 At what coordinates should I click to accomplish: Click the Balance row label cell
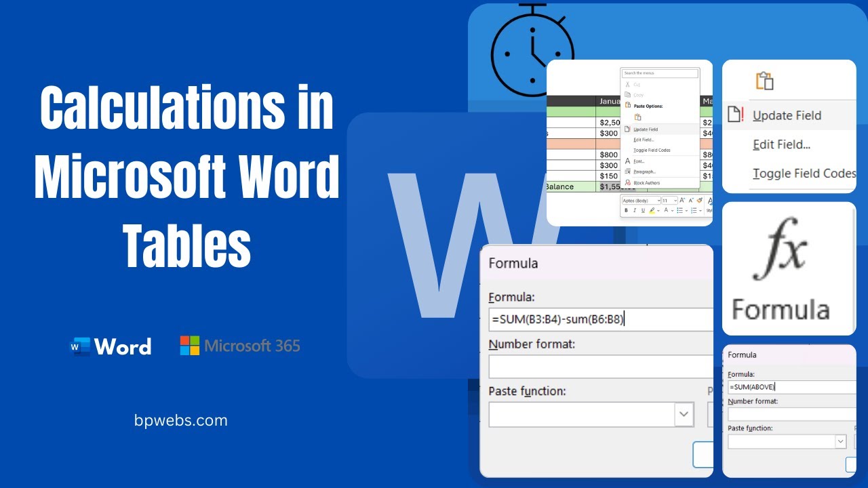[571, 187]
